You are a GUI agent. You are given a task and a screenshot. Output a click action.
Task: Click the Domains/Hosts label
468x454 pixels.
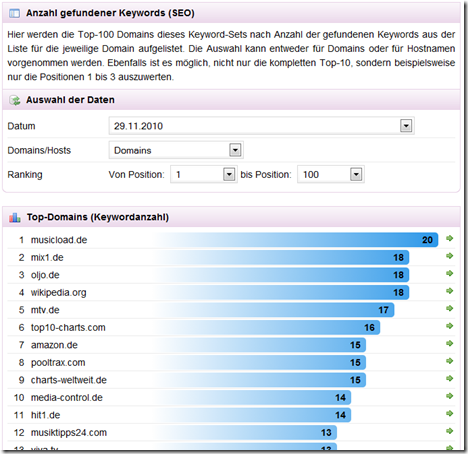pyautogui.click(x=39, y=150)
